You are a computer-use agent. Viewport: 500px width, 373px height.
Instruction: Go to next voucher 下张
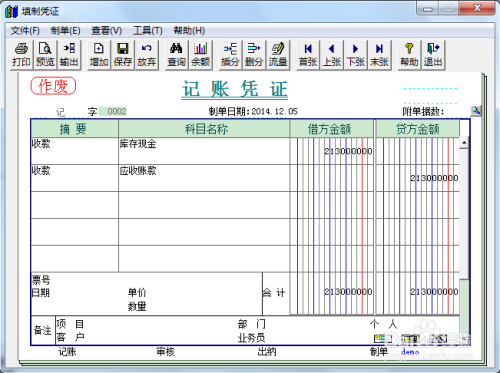pos(356,55)
